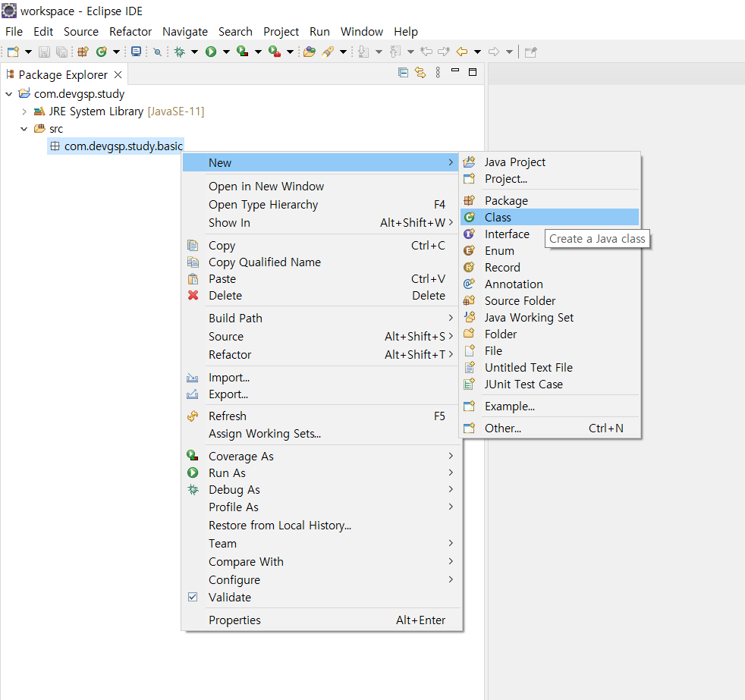This screenshot has height=700, width=745.
Task: Open the Search toolbar dropdown arrow
Action: (343, 52)
